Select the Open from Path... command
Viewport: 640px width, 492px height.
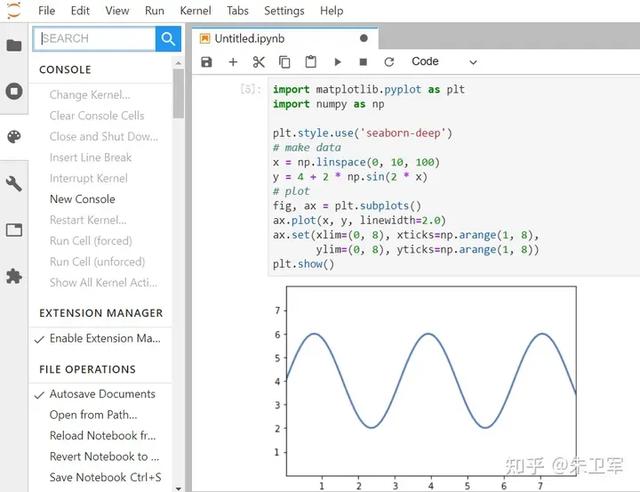click(101, 415)
